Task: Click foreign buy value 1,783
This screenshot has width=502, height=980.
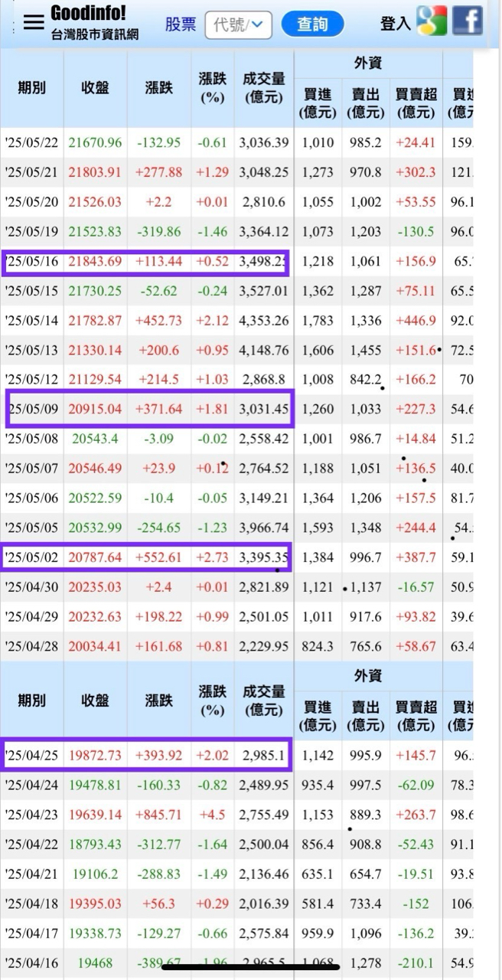Action: coord(318,321)
